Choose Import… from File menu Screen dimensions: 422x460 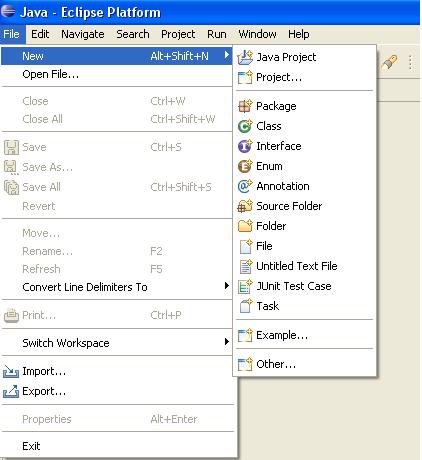tap(117, 371)
